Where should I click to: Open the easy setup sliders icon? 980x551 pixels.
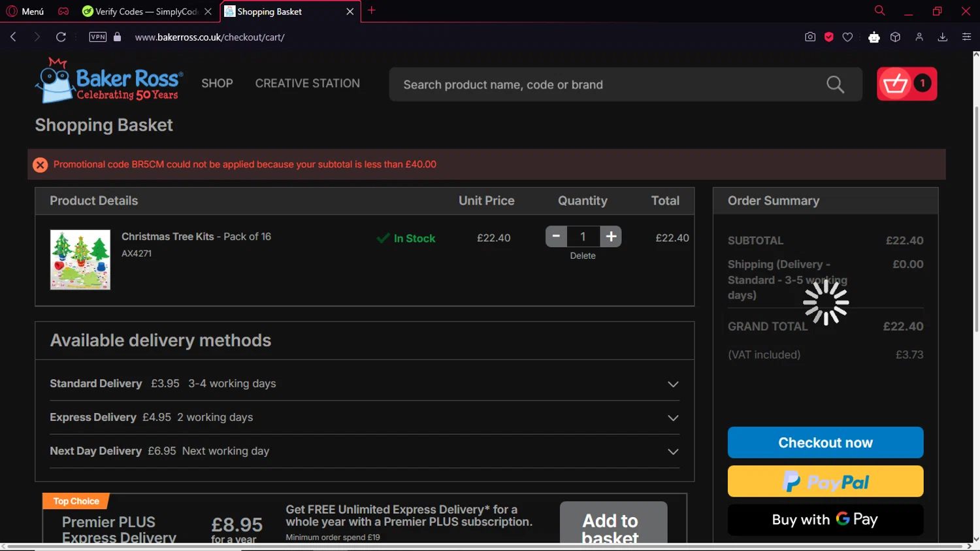[x=966, y=37]
